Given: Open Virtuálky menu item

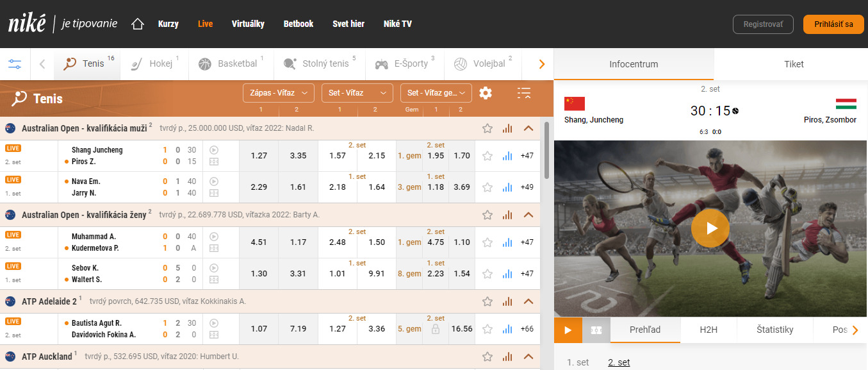Looking at the screenshot, I should (248, 24).
